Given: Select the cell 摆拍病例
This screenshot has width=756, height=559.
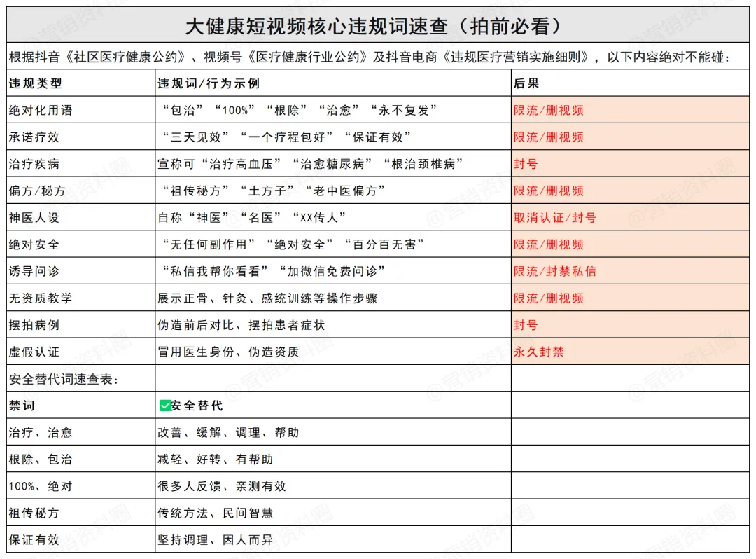Looking at the screenshot, I should 81,324.
